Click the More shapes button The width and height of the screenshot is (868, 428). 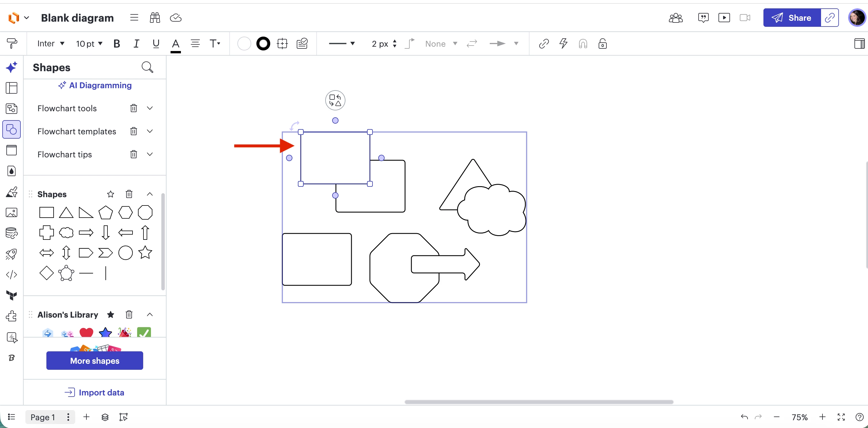pyautogui.click(x=95, y=361)
